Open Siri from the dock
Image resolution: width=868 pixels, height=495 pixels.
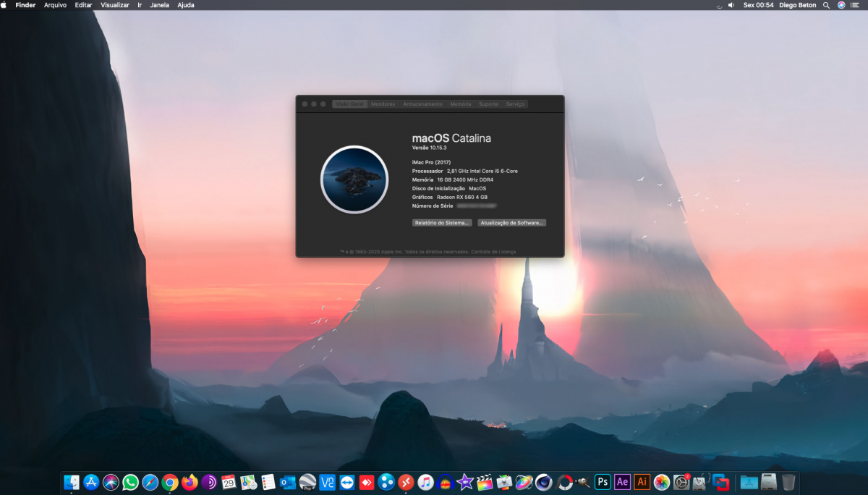[111, 482]
